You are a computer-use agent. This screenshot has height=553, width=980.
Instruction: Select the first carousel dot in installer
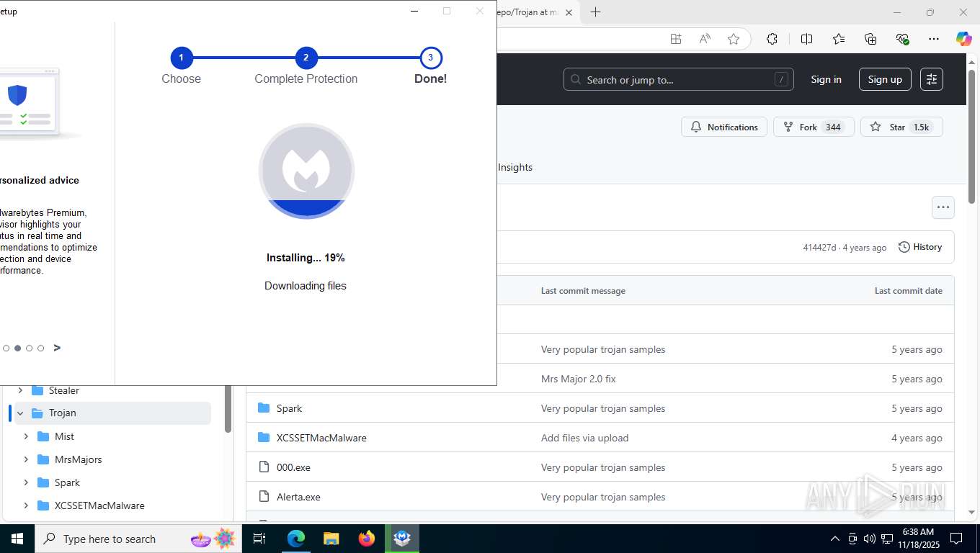(6, 349)
